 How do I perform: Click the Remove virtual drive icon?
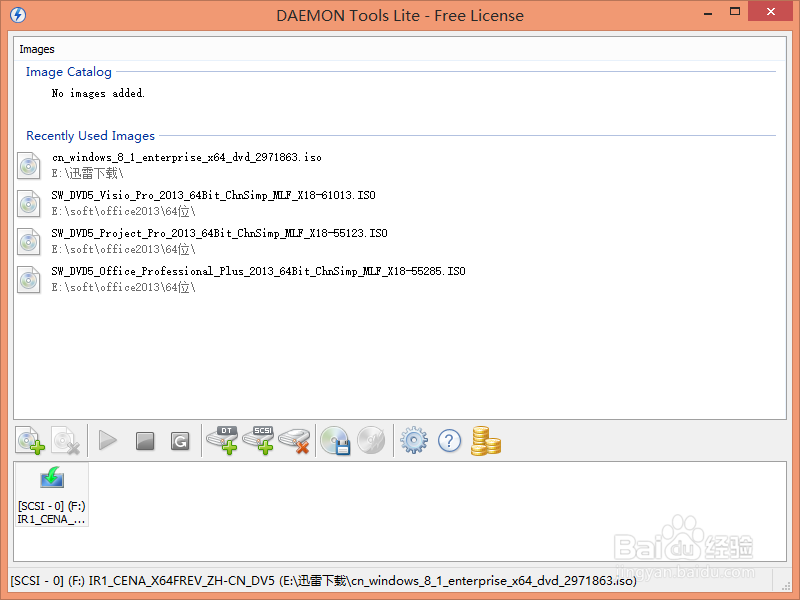click(294, 441)
